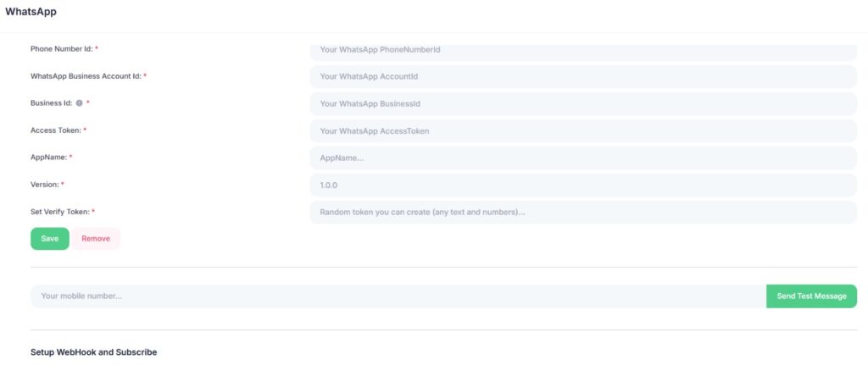
Task: Select the 'Business Id' label text
Action: [x=50, y=103]
